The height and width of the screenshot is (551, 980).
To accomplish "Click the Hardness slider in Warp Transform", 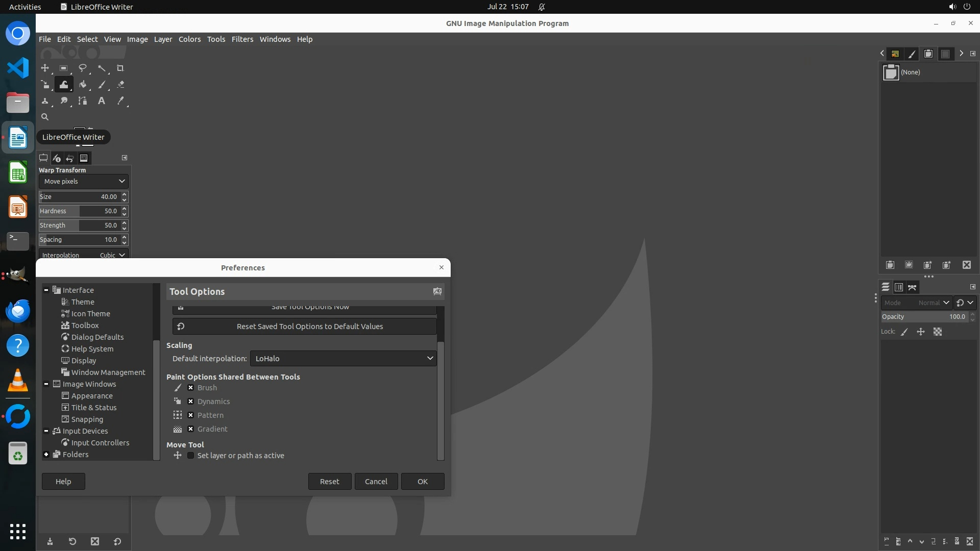I will pyautogui.click(x=79, y=211).
